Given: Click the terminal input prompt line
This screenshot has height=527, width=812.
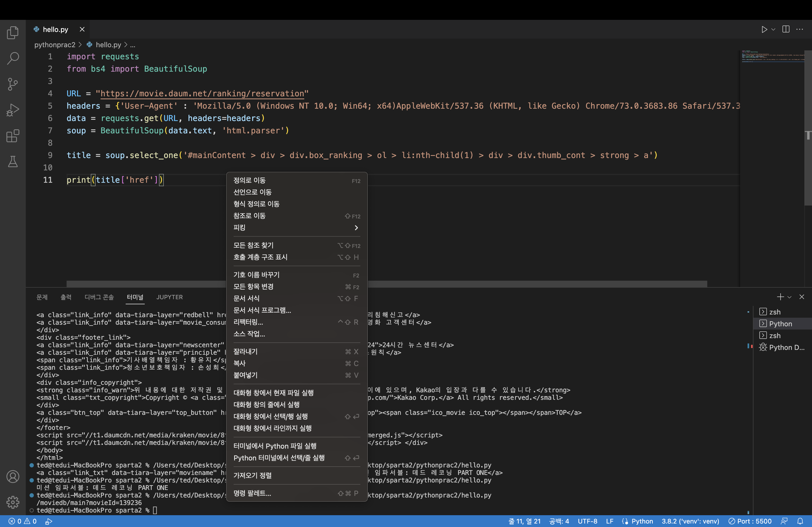Looking at the screenshot, I should (97, 510).
